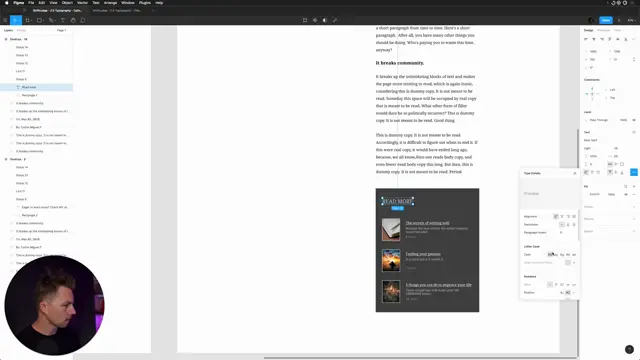Select left alignment in Type Details
640x360 pixels.
point(556,216)
